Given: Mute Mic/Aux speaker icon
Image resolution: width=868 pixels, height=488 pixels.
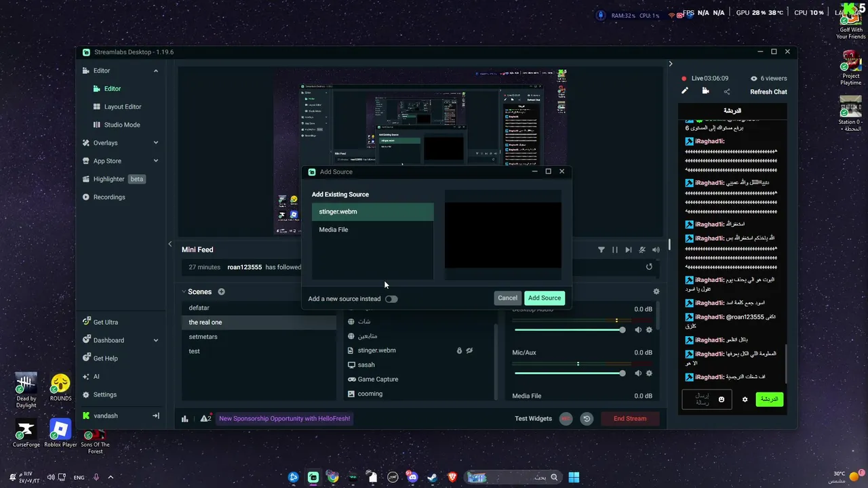Looking at the screenshot, I should click(637, 373).
